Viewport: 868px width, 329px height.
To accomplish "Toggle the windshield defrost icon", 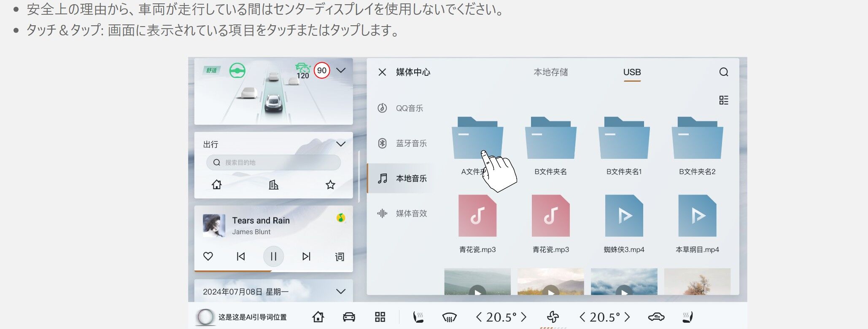I will [x=449, y=317].
